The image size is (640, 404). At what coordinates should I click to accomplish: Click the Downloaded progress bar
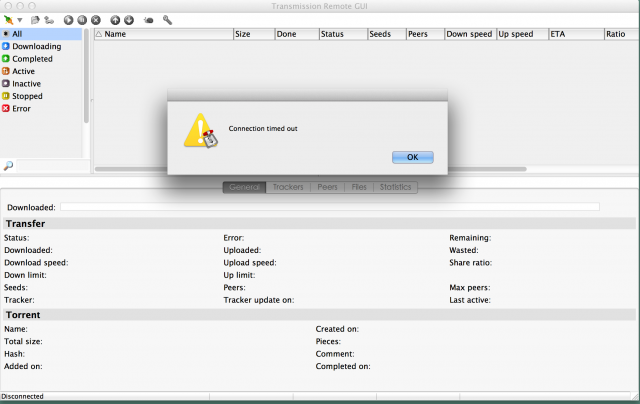tap(330, 207)
